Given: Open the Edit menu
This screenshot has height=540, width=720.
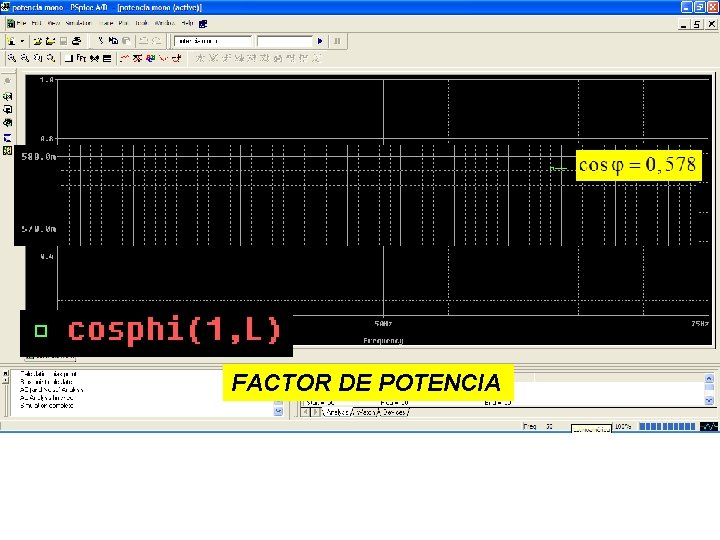Looking at the screenshot, I should (36, 23).
